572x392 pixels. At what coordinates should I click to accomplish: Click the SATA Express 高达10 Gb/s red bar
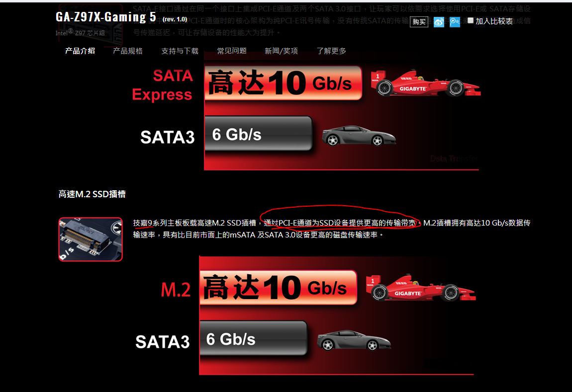(283, 82)
